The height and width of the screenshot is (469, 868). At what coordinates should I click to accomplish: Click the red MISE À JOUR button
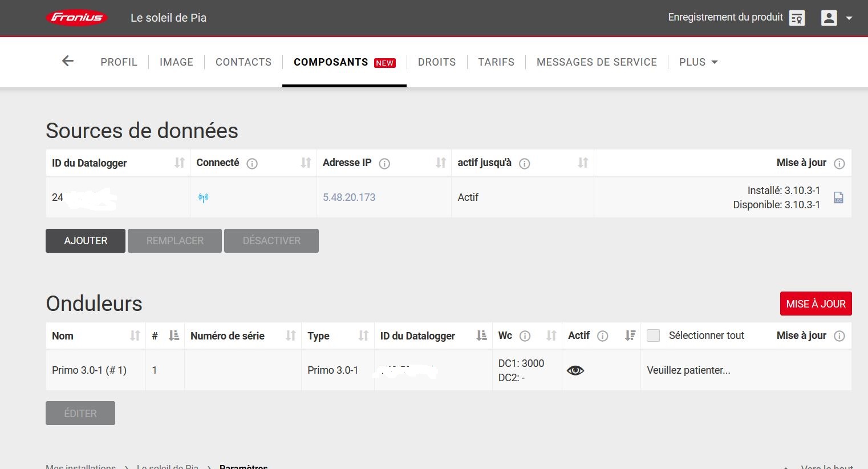(x=816, y=304)
